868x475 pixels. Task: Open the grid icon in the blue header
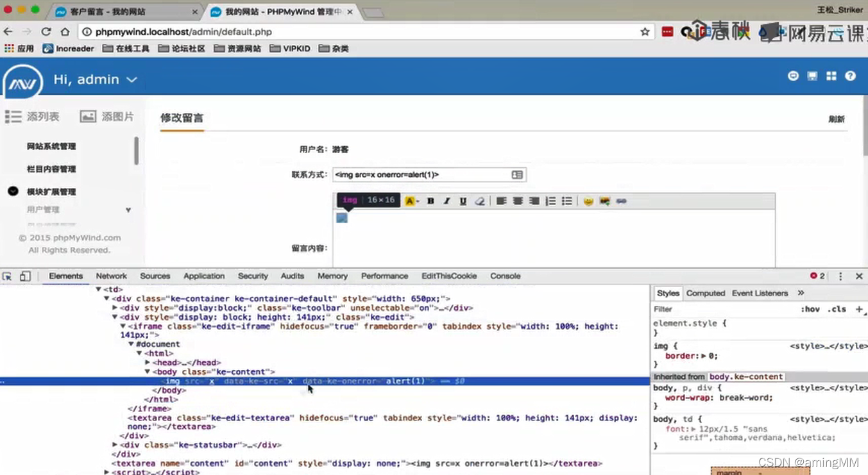(831, 76)
